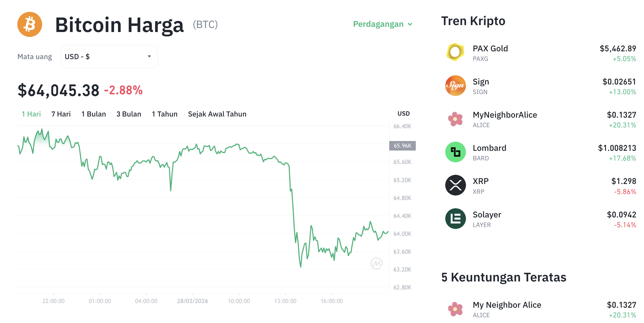This screenshot has height=323, width=644.
Task: Click the Bitcoin logo icon
Action: 30,25
